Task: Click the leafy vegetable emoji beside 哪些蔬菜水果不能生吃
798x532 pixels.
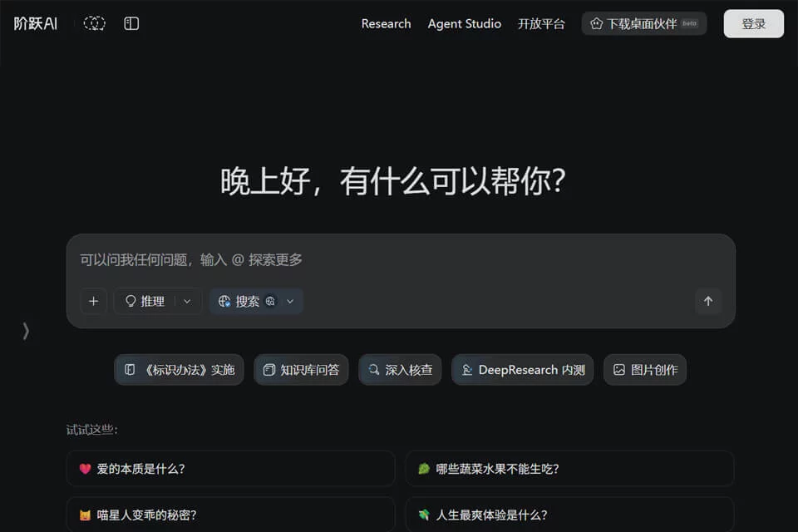Action: click(x=423, y=469)
